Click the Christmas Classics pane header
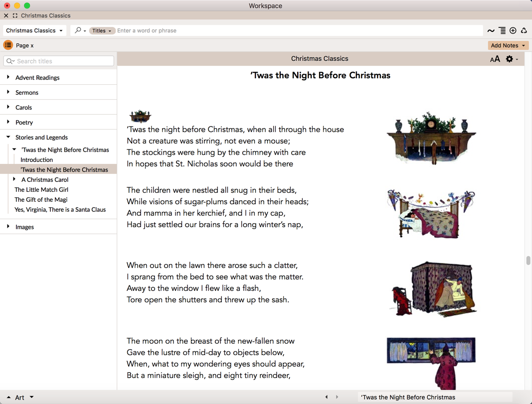The image size is (532, 404). point(320,59)
